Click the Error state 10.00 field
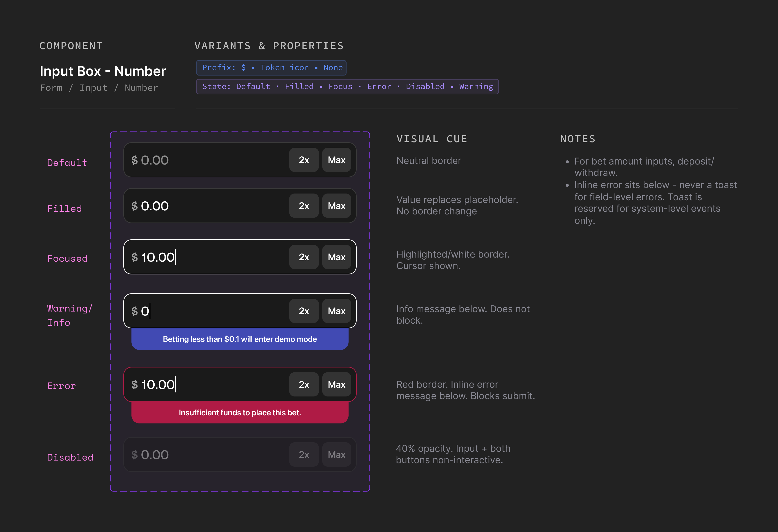This screenshot has height=532, width=778. (208, 384)
